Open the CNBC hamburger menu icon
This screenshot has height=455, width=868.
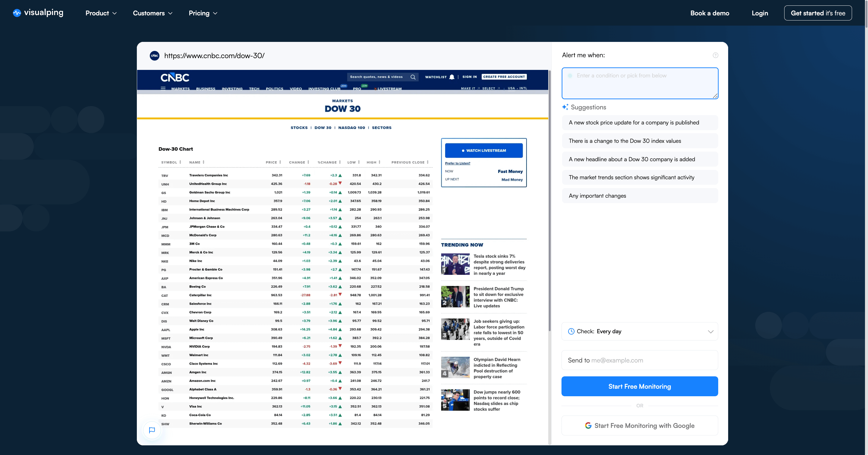coord(163,89)
